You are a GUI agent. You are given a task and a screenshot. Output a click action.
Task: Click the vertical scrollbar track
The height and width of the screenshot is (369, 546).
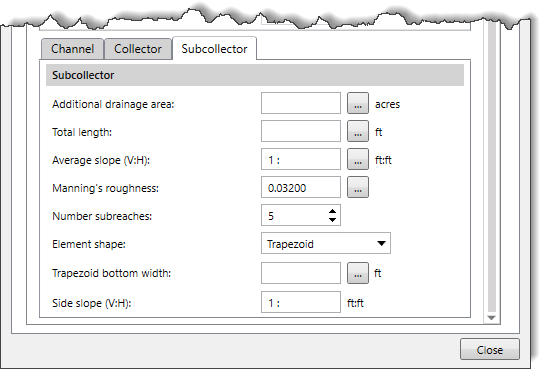coord(491,167)
